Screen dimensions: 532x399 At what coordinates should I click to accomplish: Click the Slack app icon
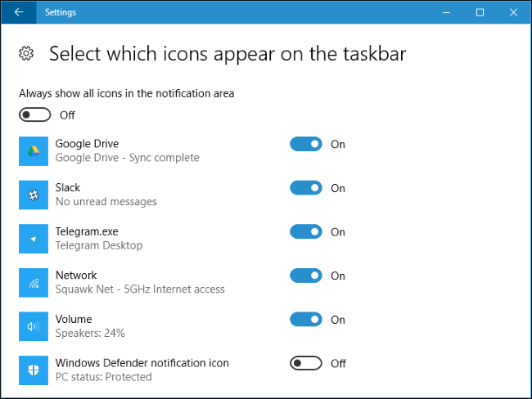34,195
